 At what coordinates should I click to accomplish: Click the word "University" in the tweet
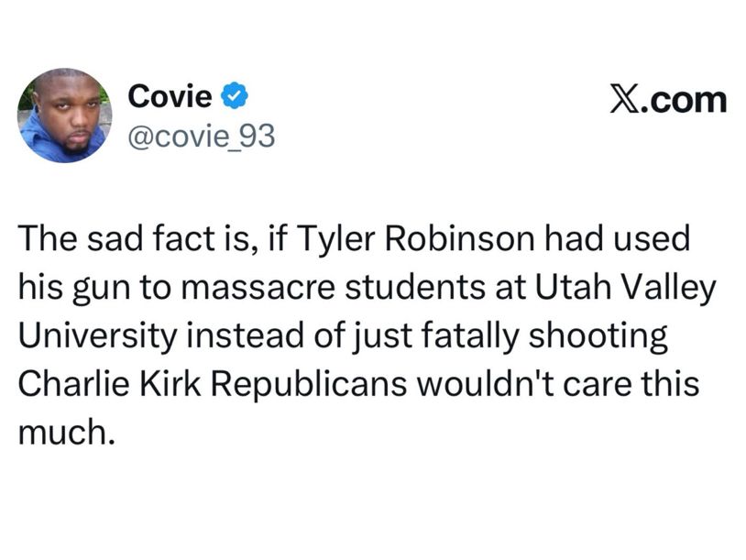(x=97, y=336)
